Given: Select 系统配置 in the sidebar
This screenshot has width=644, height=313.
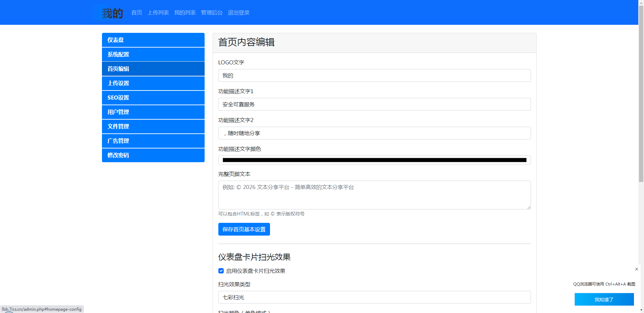Looking at the screenshot, I should [x=153, y=54].
